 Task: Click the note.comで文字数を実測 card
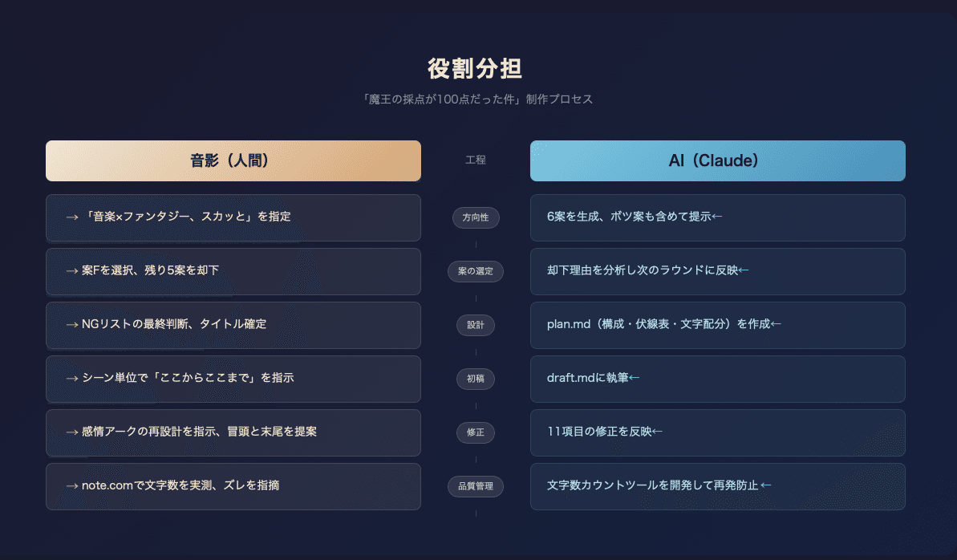(233, 486)
